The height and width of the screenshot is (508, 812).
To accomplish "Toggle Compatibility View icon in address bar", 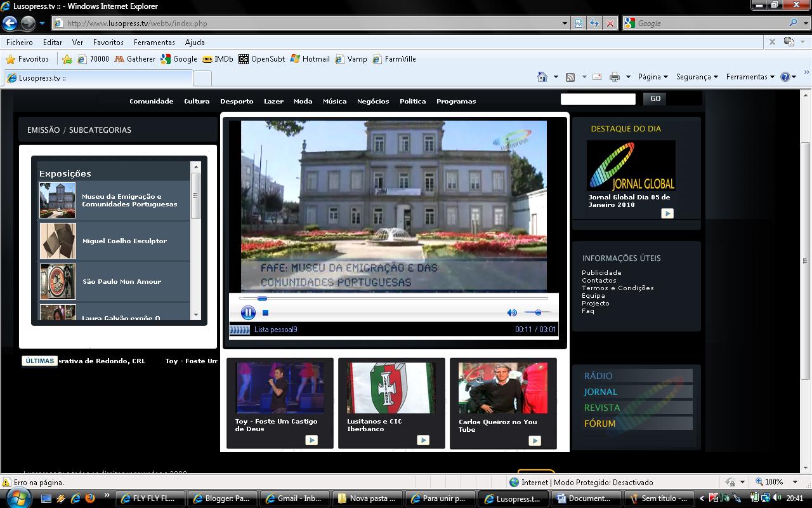I will tap(579, 23).
